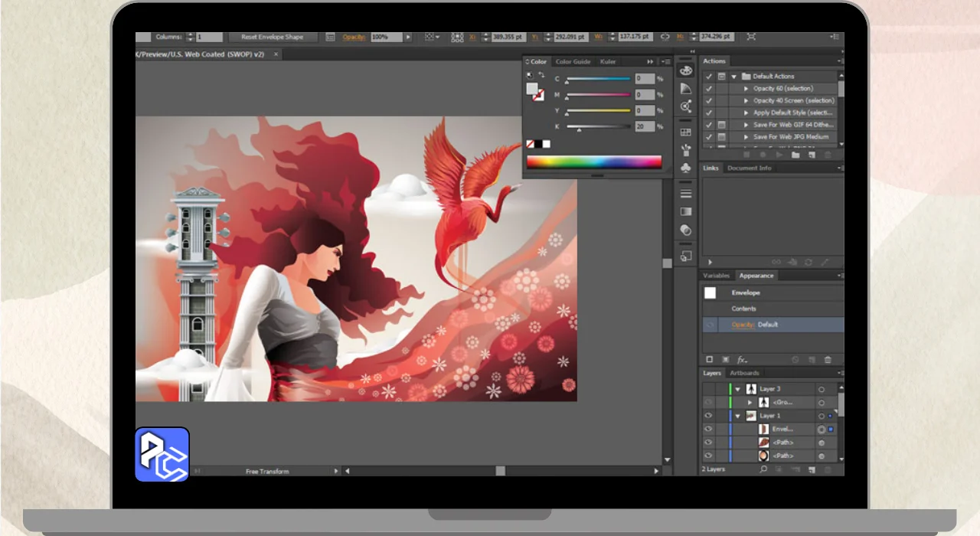The width and height of the screenshot is (980, 536).
Task: Click trash icon in Appearance panel
Action: click(828, 360)
